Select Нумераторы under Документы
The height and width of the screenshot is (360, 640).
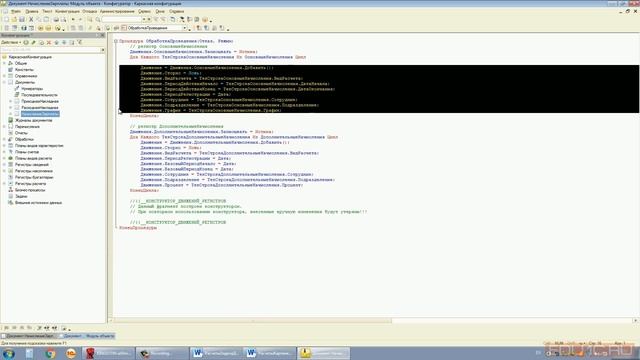pos(32,89)
